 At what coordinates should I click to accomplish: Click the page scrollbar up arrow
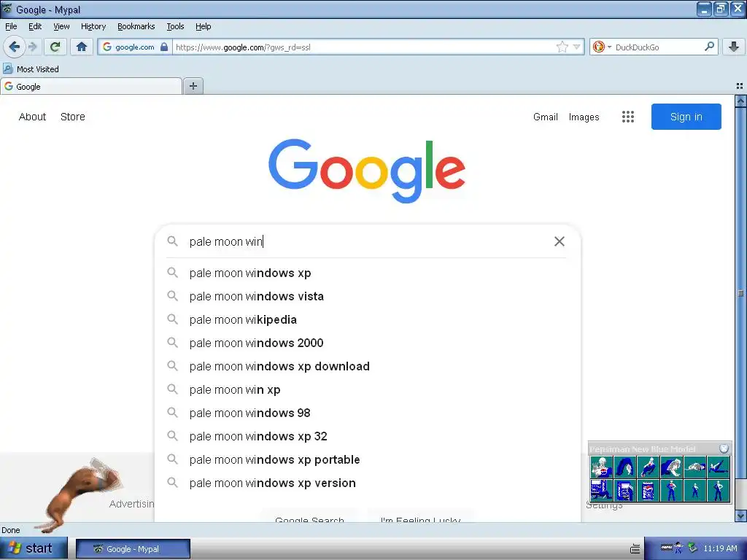[740, 101]
